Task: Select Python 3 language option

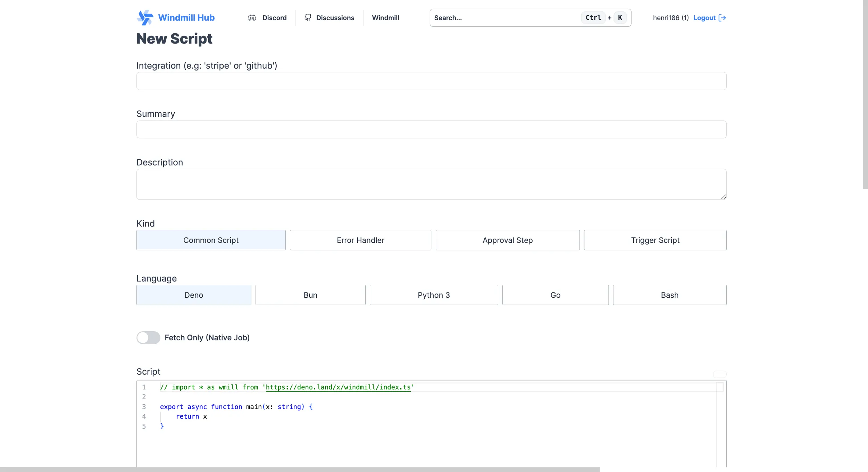Action: tap(433, 295)
